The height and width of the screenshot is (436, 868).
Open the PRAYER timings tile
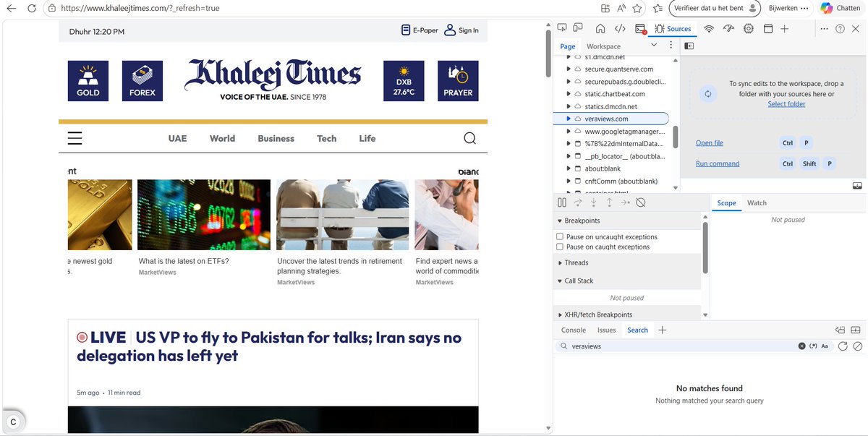[458, 81]
